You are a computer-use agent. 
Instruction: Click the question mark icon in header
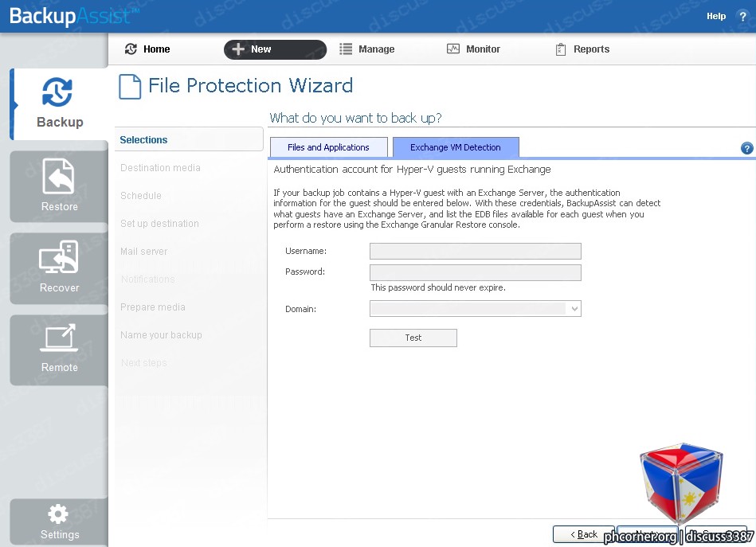coord(742,17)
